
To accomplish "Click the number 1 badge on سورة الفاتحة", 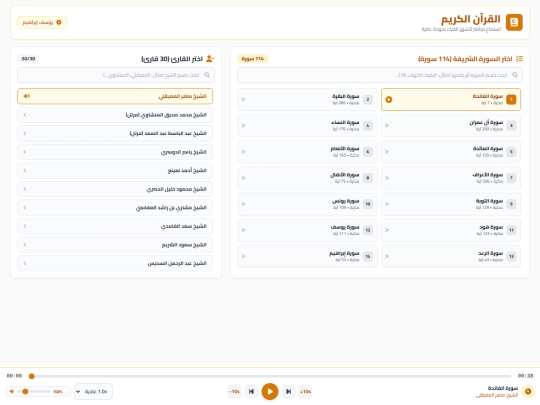I will pos(511,100).
